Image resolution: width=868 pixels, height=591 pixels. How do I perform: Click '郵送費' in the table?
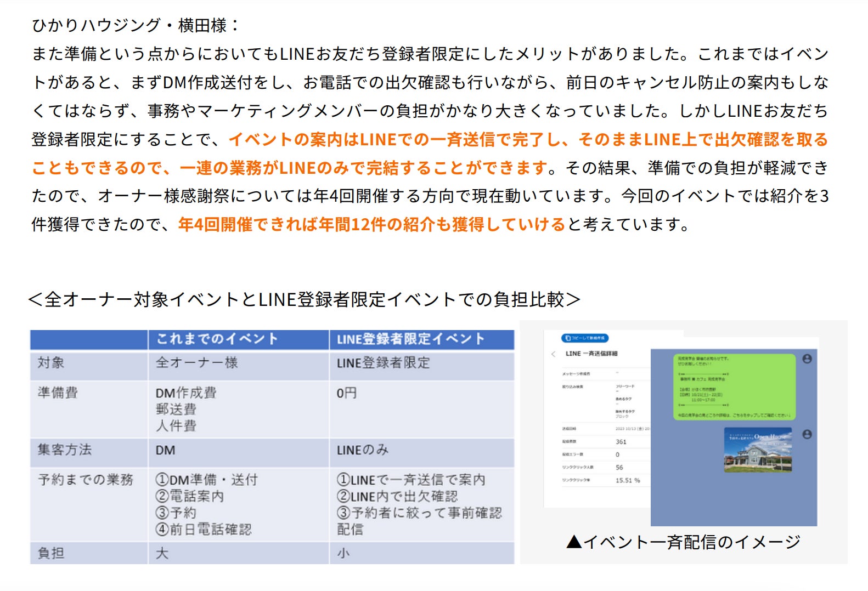tap(176, 409)
